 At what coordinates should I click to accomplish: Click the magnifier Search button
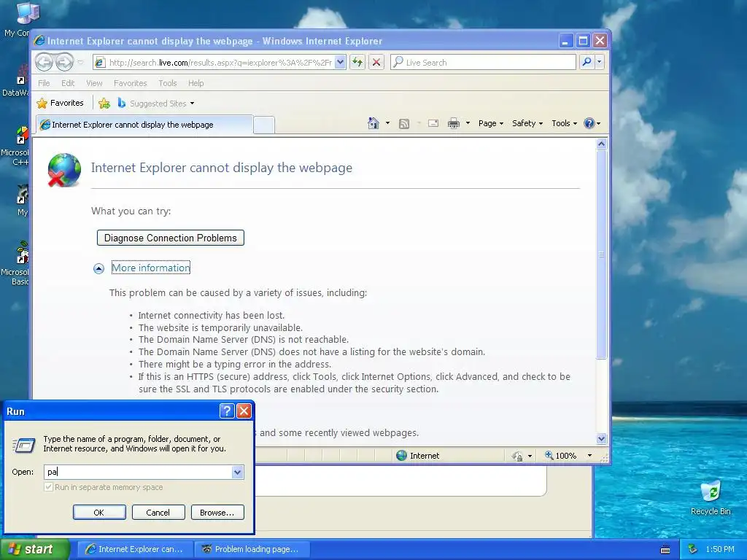[587, 62]
